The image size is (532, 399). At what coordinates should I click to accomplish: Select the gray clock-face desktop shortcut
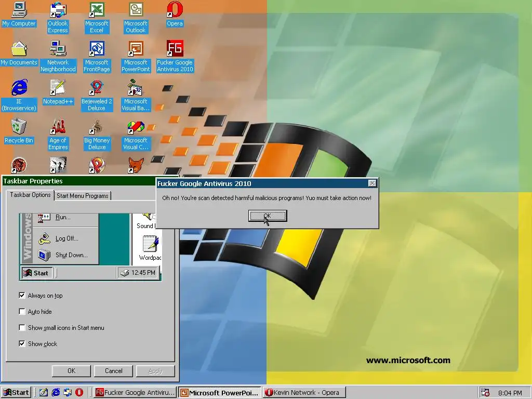(x=58, y=166)
